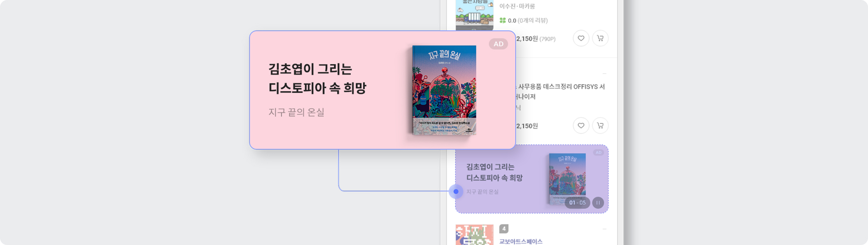Viewport: 868px width, 245px height.
Task: Add OFFISYS desk organizer to shopping cart
Action: (x=600, y=125)
